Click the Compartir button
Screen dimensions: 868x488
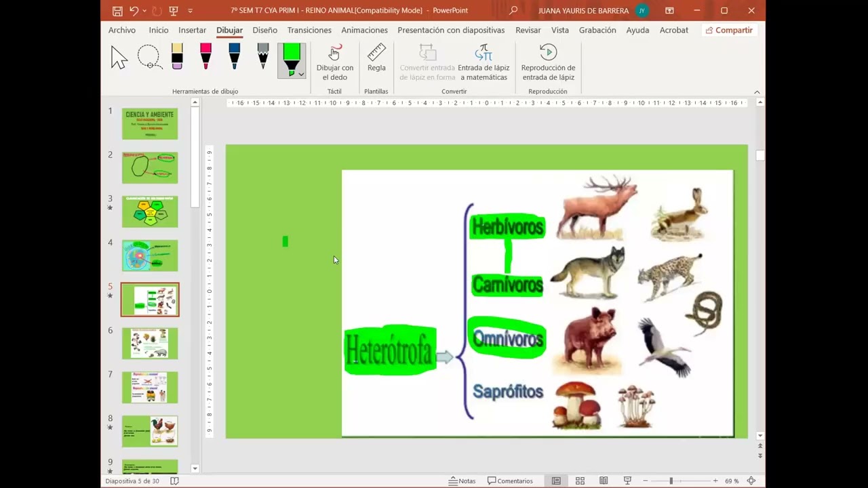[x=729, y=30]
